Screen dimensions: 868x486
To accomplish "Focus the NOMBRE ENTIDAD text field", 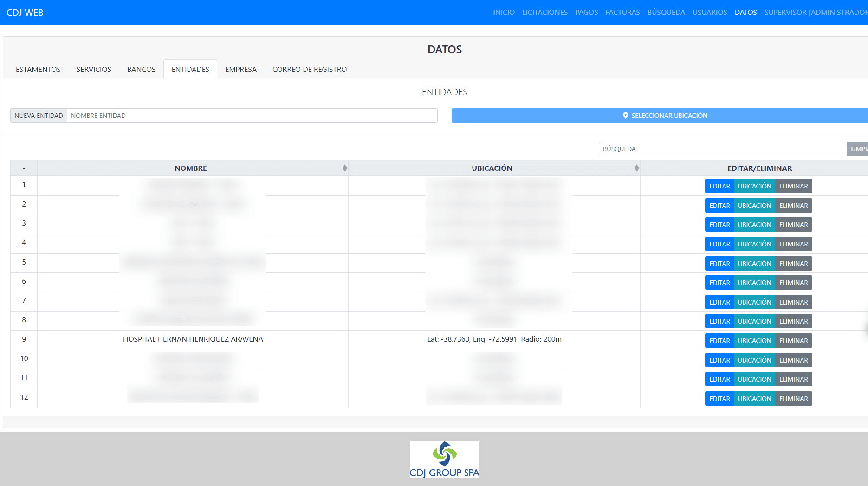I will 252,116.
